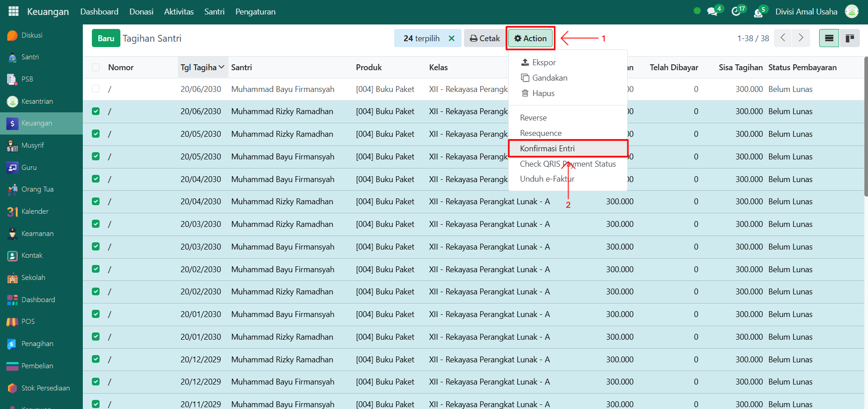Check the first unchecked row dated 20/06/2030

96,89
